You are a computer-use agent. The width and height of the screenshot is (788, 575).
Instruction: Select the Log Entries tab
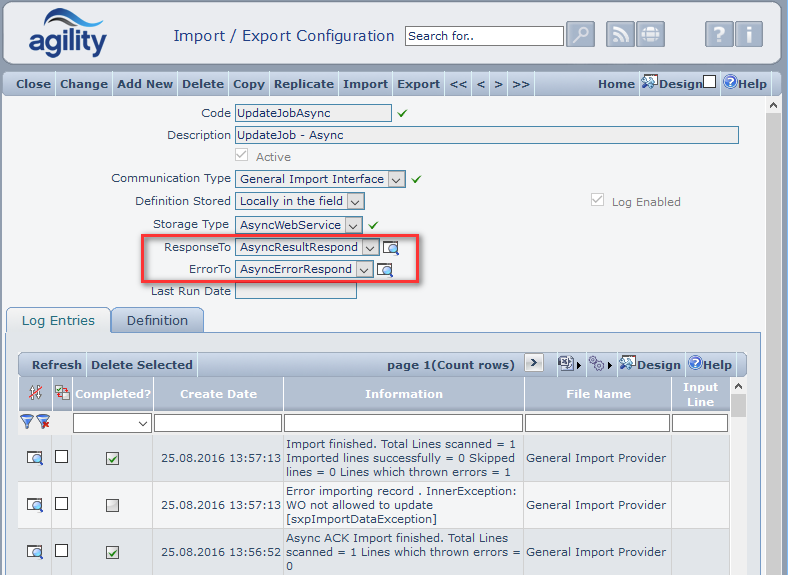tap(58, 320)
